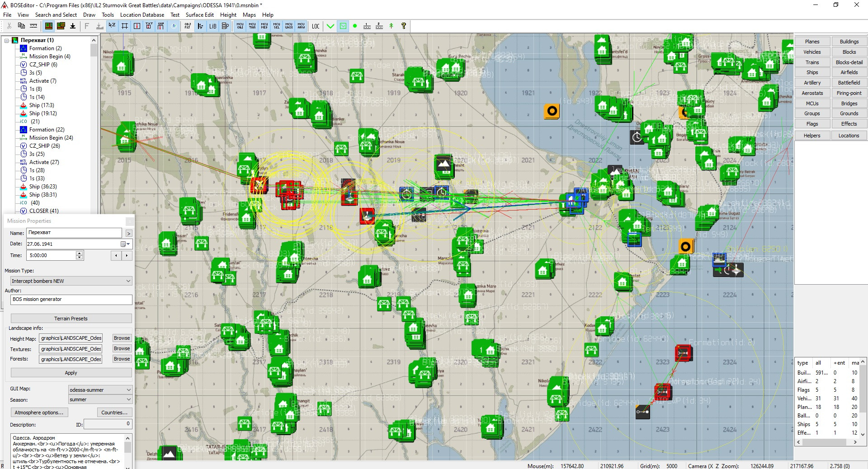The width and height of the screenshot is (868, 469).
Task: Click the Terrain Presets button
Action: click(x=71, y=319)
